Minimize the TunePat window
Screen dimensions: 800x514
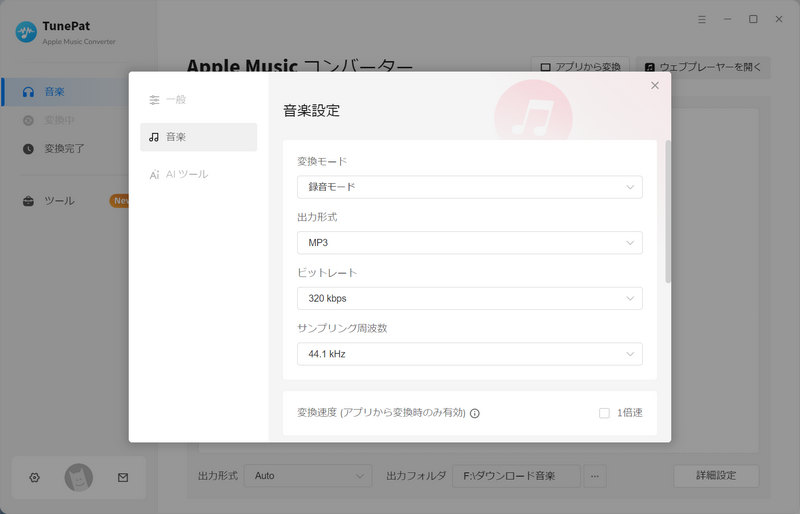(728, 19)
